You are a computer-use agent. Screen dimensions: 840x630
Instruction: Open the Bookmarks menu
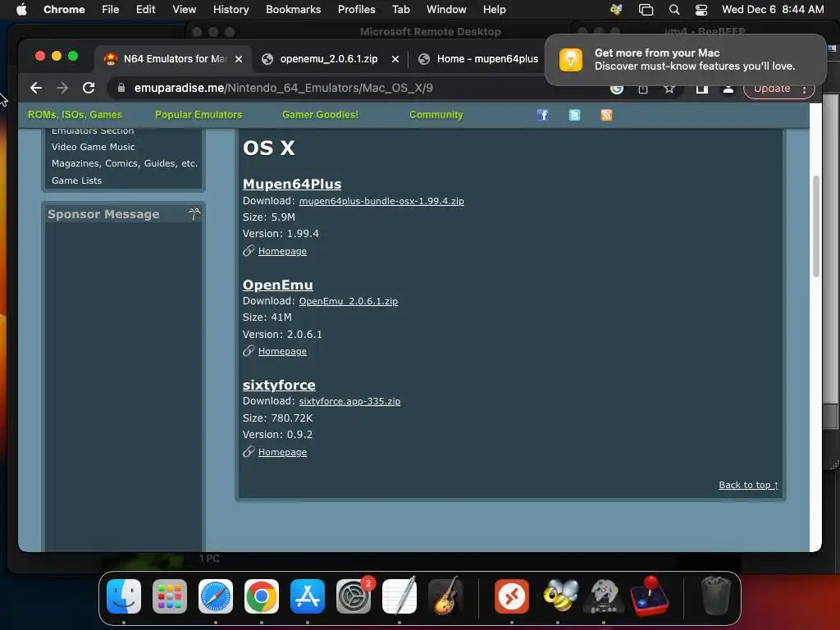tap(294, 10)
